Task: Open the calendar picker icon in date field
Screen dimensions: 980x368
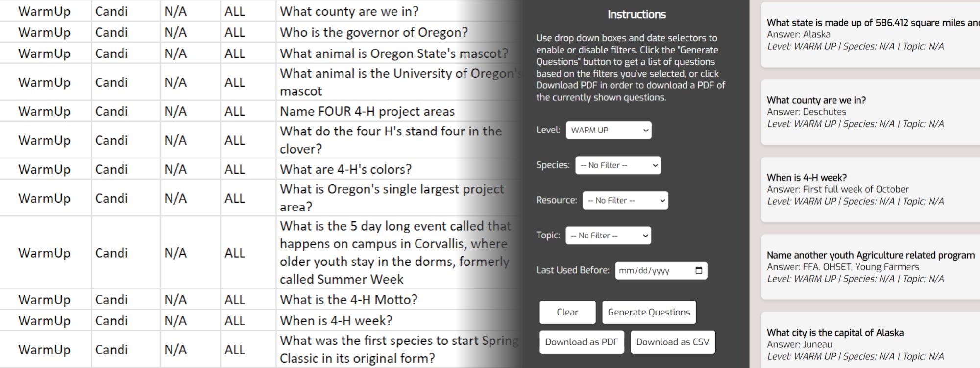Action: (699, 270)
